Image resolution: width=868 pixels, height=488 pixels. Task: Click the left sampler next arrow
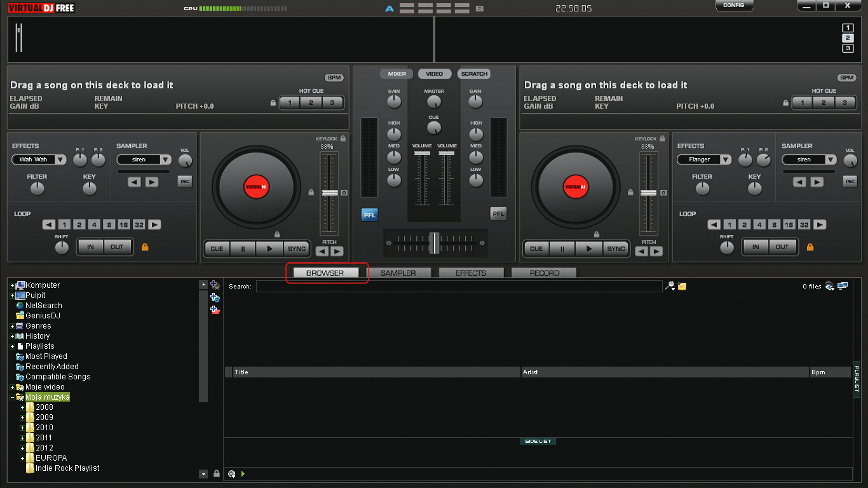tap(152, 182)
